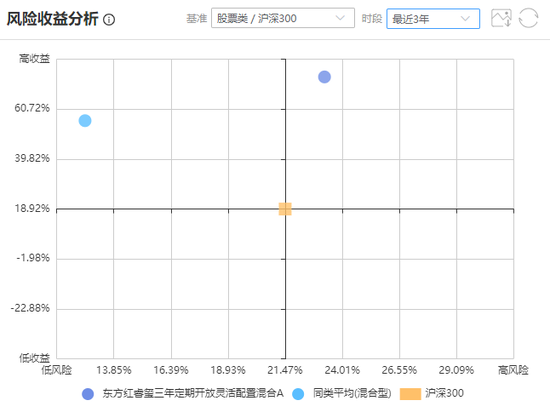Click the chevron arrow of the benchmark selector
This screenshot has height=412, width=550.
coord(340,18)
